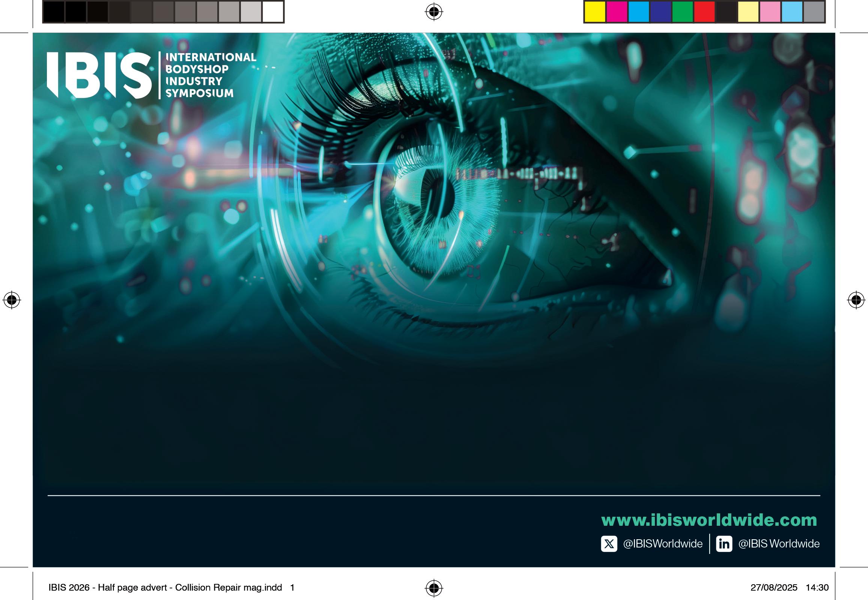The height and width of the screenshot is (600, 868).
Task: Click the red color bar swatch
Action: (704, 12)
